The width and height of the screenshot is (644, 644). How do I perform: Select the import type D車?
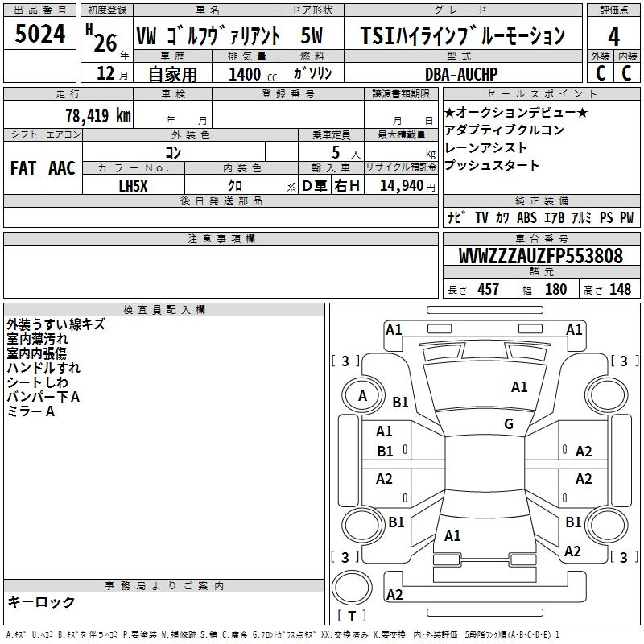point(315,186)
